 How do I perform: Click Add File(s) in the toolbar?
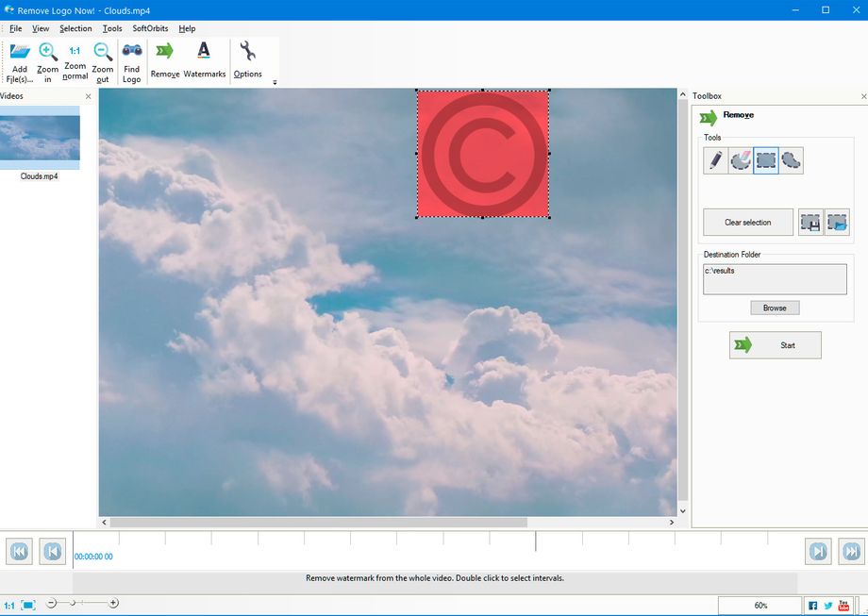20,61
